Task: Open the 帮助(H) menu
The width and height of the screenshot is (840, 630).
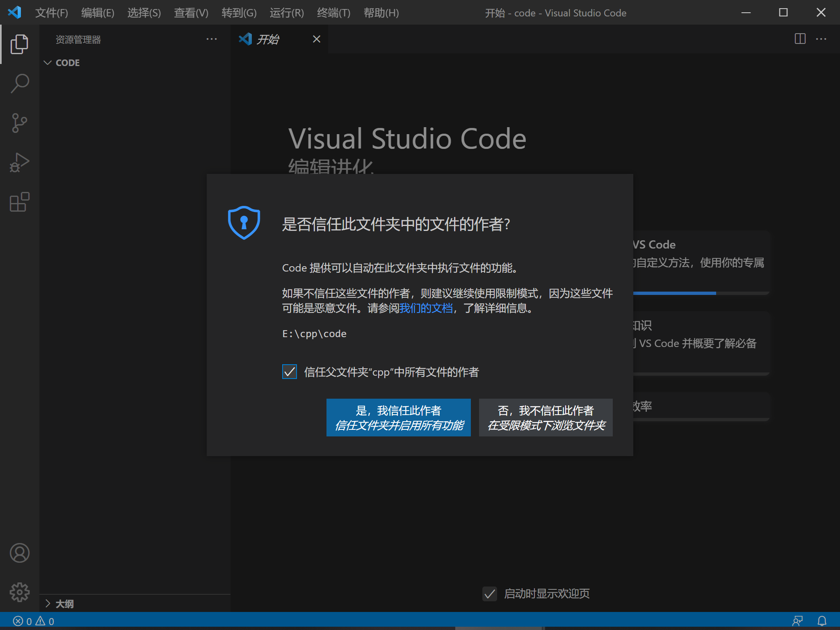Action: coord(381,13)
